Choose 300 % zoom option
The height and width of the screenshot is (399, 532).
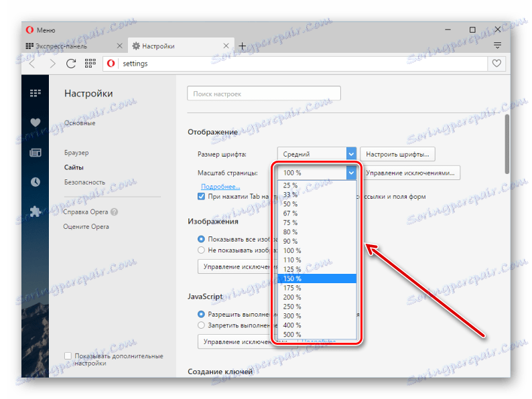(x=317, y=316)
